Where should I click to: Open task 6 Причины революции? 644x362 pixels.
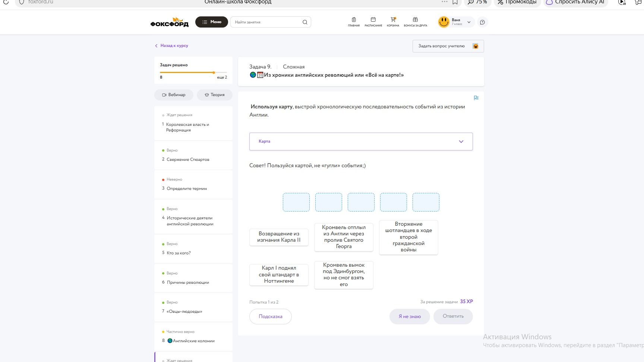pyautogui.click(x=193, y=278)
